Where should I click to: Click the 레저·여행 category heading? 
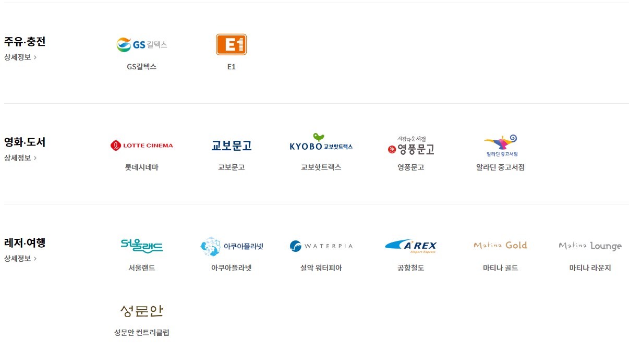(25, 242)
